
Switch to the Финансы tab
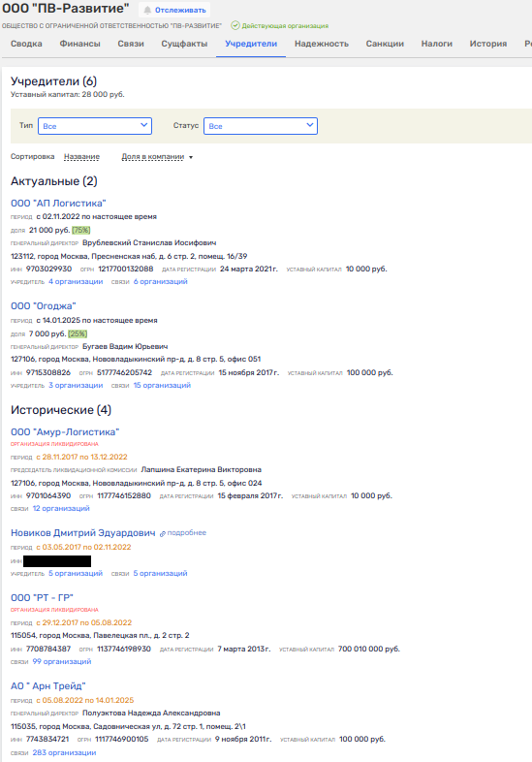click(79, 44)
